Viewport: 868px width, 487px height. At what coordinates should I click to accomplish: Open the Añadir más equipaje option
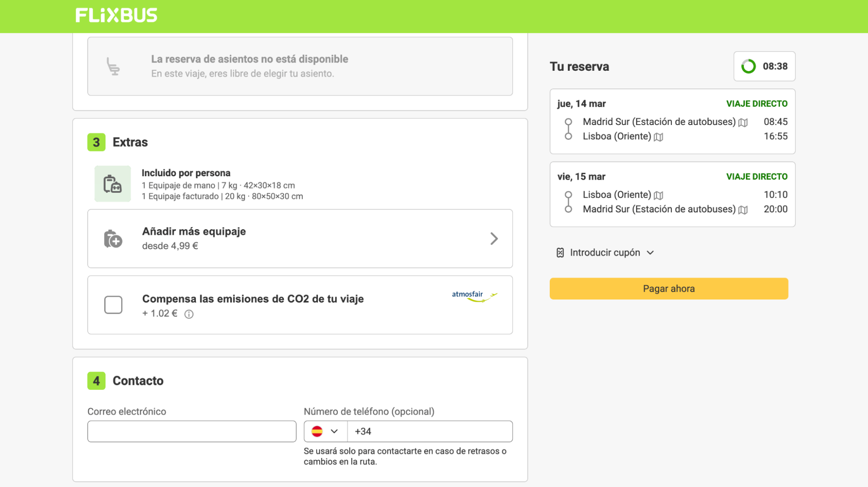[300, 239]
